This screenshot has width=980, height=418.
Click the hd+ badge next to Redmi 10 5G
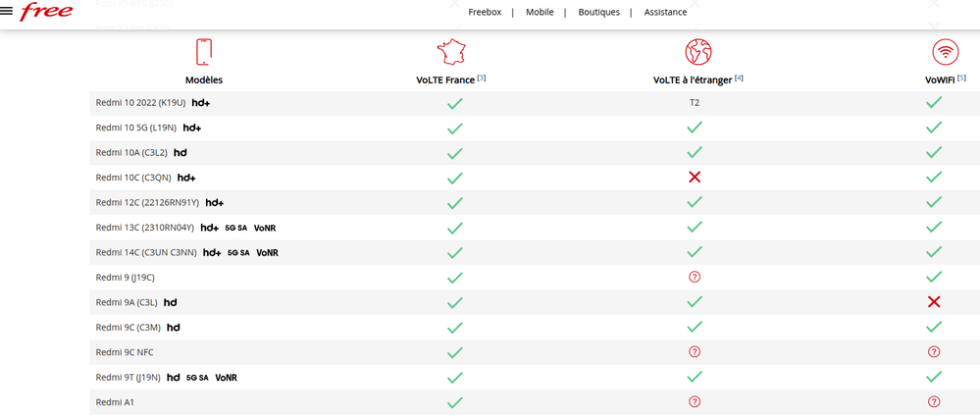(x=192, y=128)
